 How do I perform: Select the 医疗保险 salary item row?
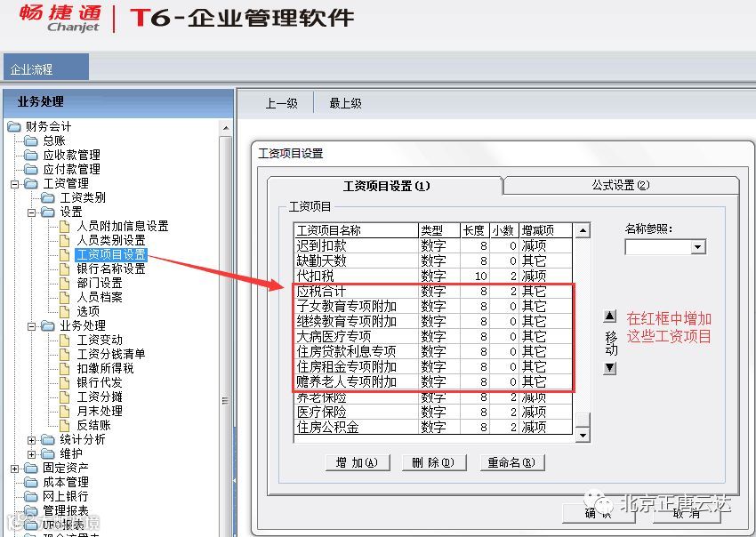point(433,413)
